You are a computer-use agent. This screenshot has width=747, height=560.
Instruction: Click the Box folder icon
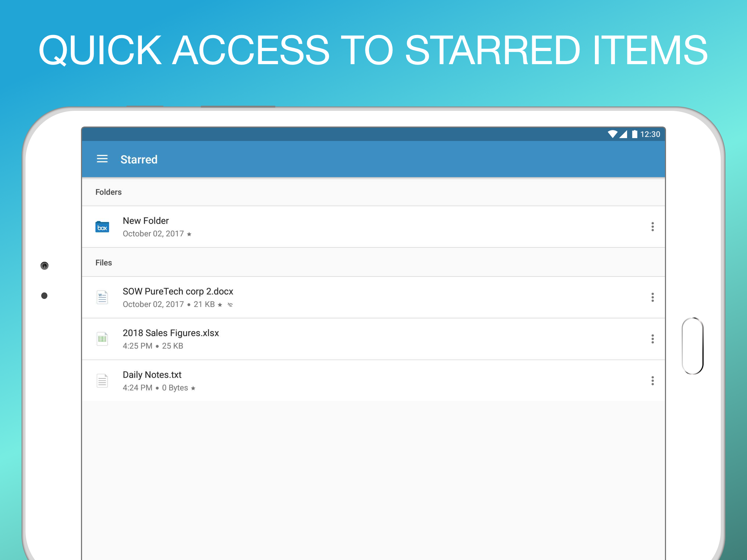tap(102, 227)
